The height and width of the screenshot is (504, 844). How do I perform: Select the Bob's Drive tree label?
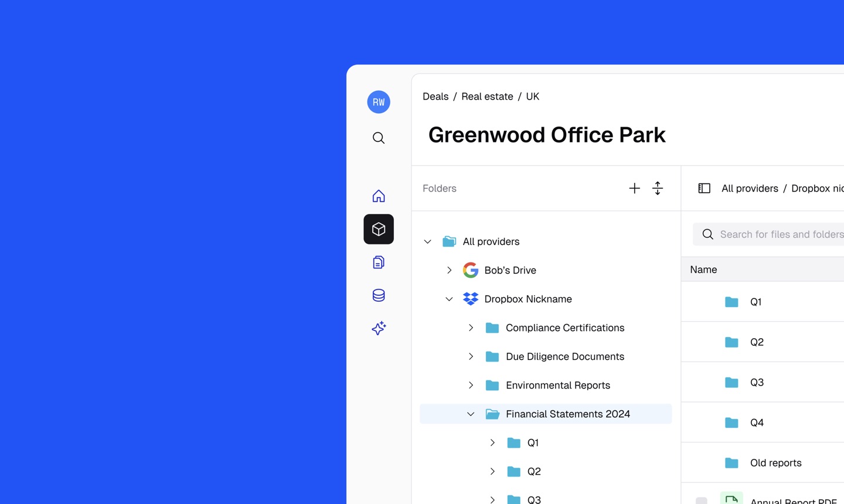pos(510,270)
